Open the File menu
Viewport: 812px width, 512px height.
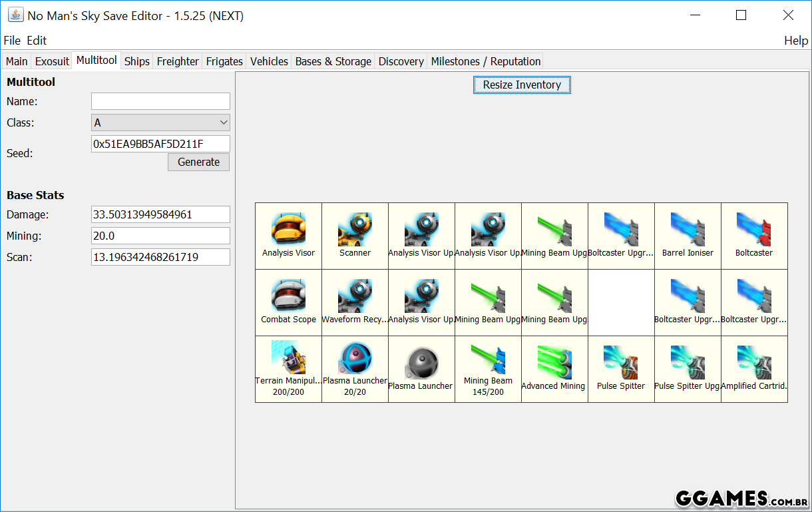12,41
